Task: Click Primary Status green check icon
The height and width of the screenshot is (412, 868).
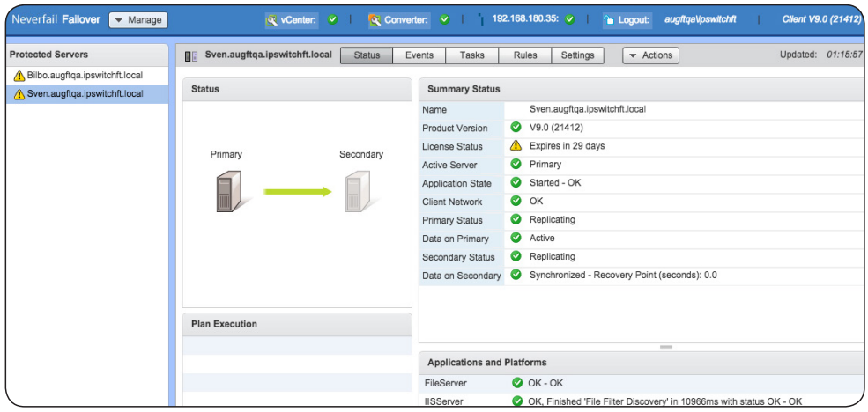Action: pos(516,219)
